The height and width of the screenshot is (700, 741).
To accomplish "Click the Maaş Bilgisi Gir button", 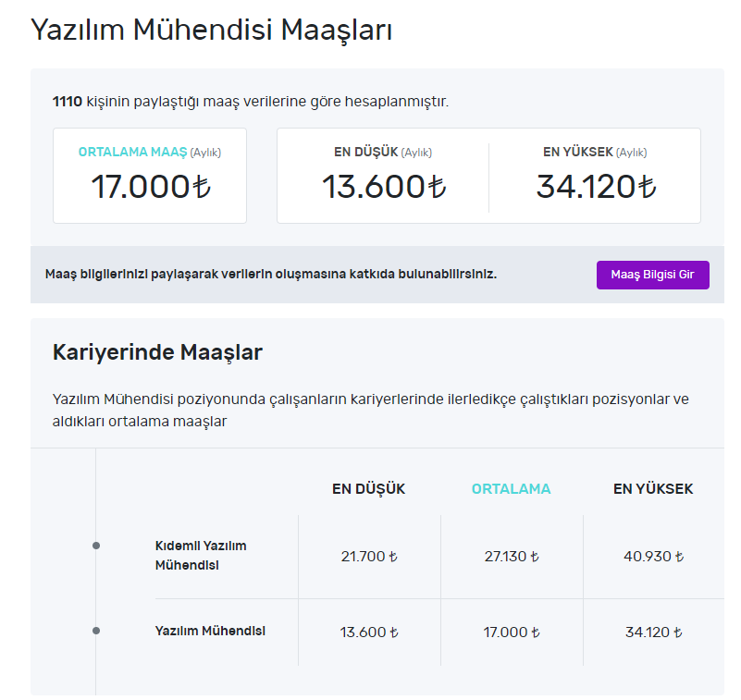I will (652, 275).
